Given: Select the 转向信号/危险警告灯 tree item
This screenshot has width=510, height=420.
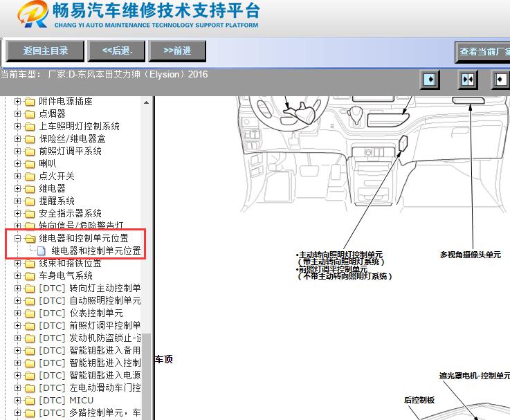Looking at the screenshot, I should click(81, 225).
